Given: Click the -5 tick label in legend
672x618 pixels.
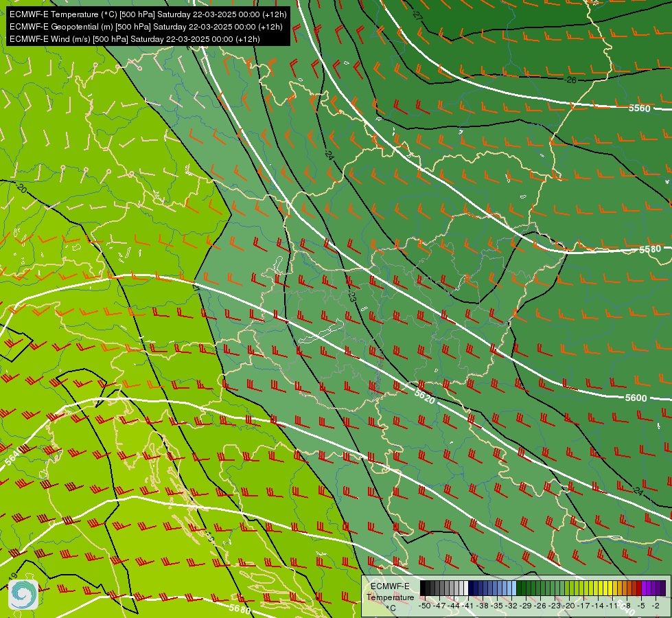Looking at the screenshot, I should point(640,606).
